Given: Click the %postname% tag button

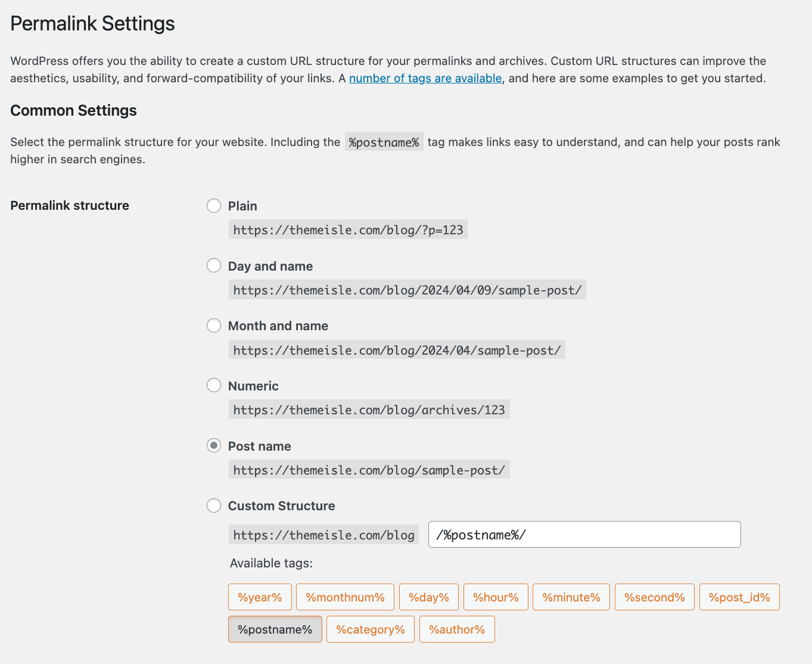Looking at the screenshot, I should coord(275,629).
